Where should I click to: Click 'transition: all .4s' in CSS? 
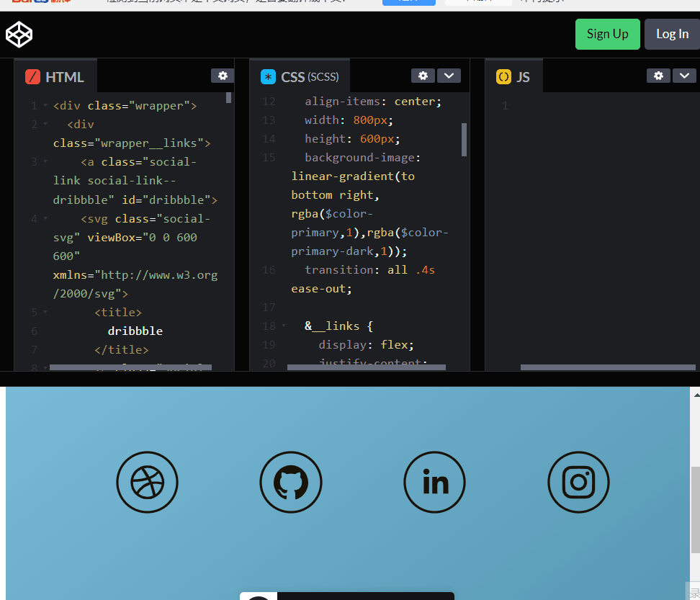pyautogui.click(x=369, y=269)
